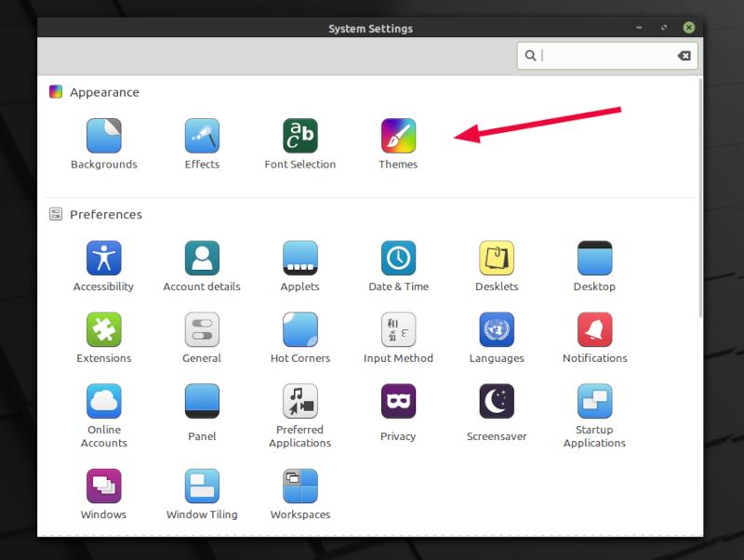Image resolution: width=744 pixels, height=560 pixels.
Task: Open Font Selection settings
Action: pyautogui.click(x=299, y=135)
